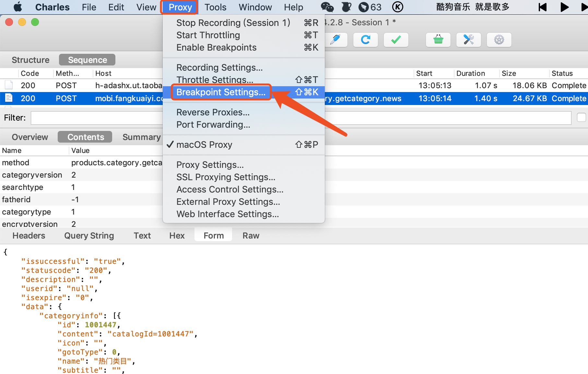Screen dimensions: 588x374
Task: Click the green checkmark validate icon
Action: point(396,40)
